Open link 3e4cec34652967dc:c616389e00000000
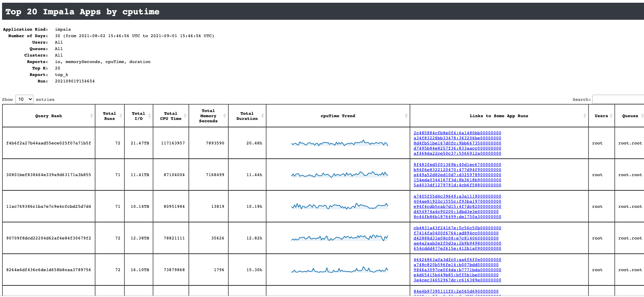Image resolution: width=644 pixels, height=297 pixels. (x=457, y=280)
